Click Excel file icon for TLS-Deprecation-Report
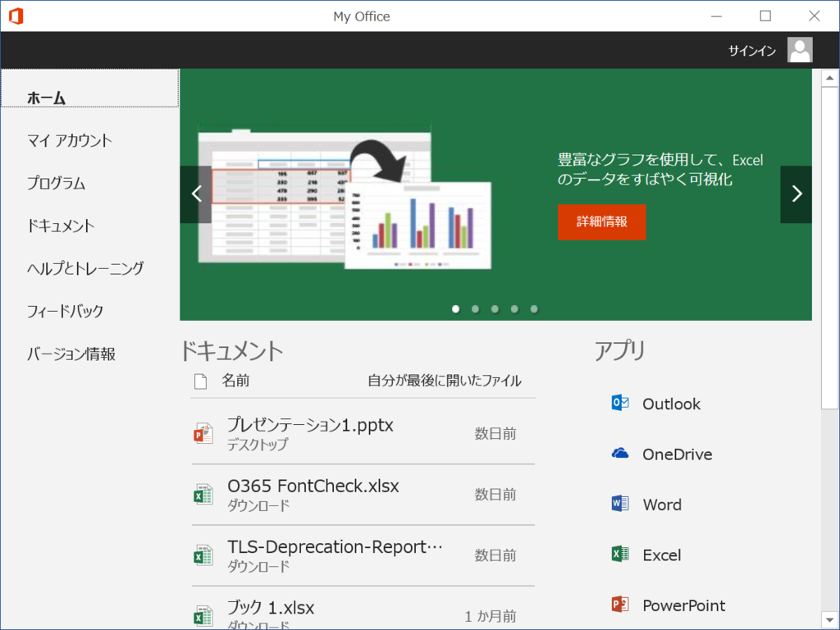This screenshot has width=840, height=630. [203, 555]
